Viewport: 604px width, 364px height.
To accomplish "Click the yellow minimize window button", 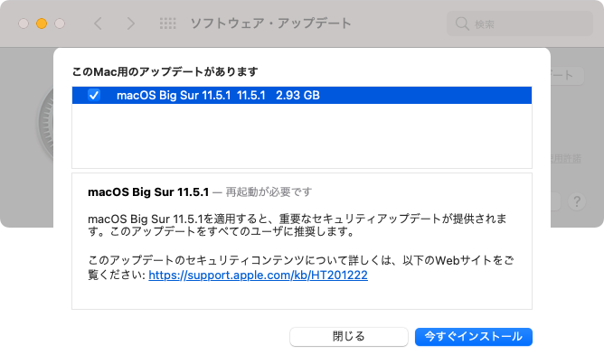I will pos(42,23).
